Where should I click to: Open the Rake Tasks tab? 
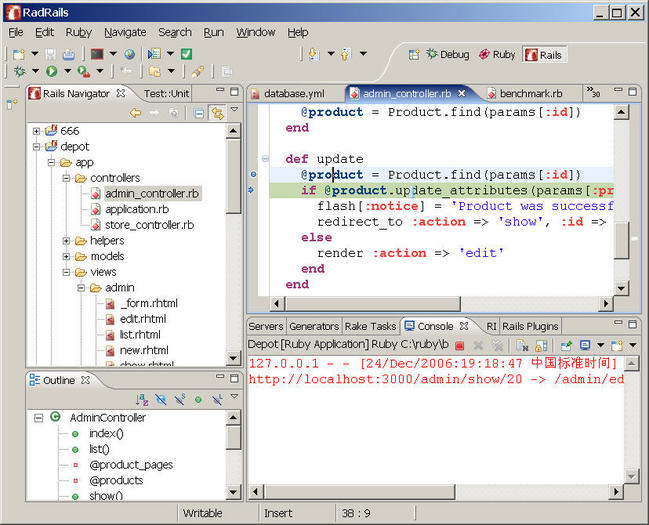[370, 326]
